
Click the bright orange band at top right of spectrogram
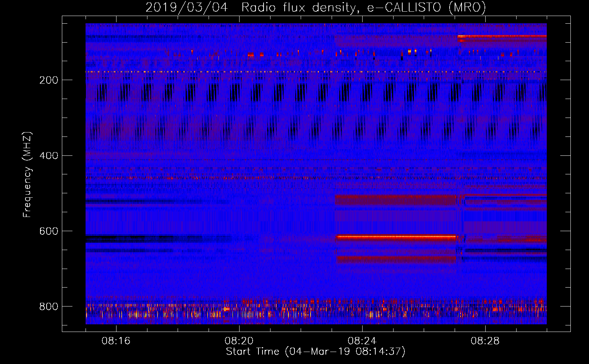pos(502,36)
